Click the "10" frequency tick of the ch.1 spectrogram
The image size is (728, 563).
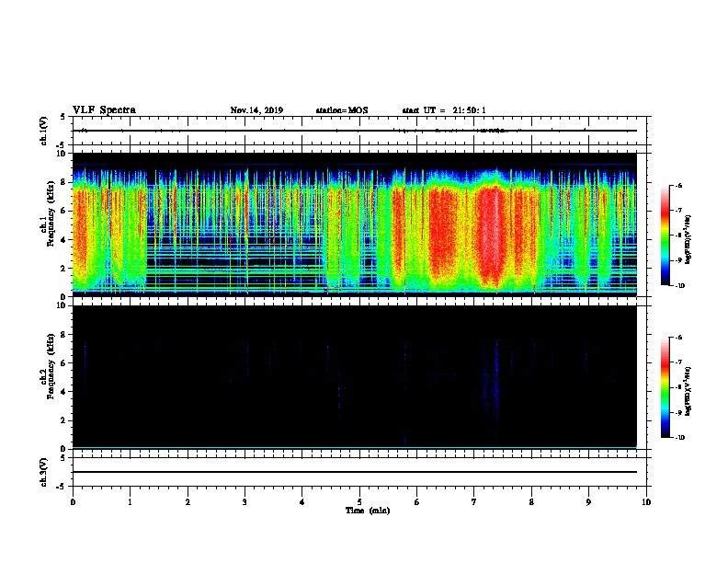63,154
